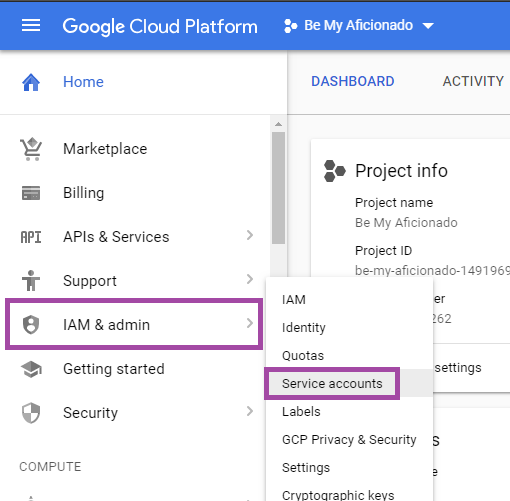Expand the Security submenu arrow
Screen dimensions: 510x501
[250, 411]
